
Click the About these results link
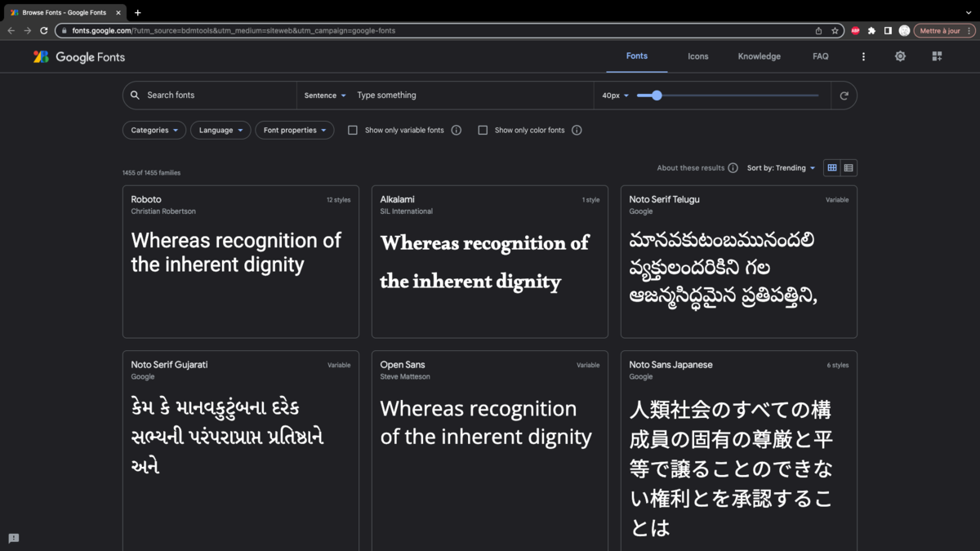point(691,168)
